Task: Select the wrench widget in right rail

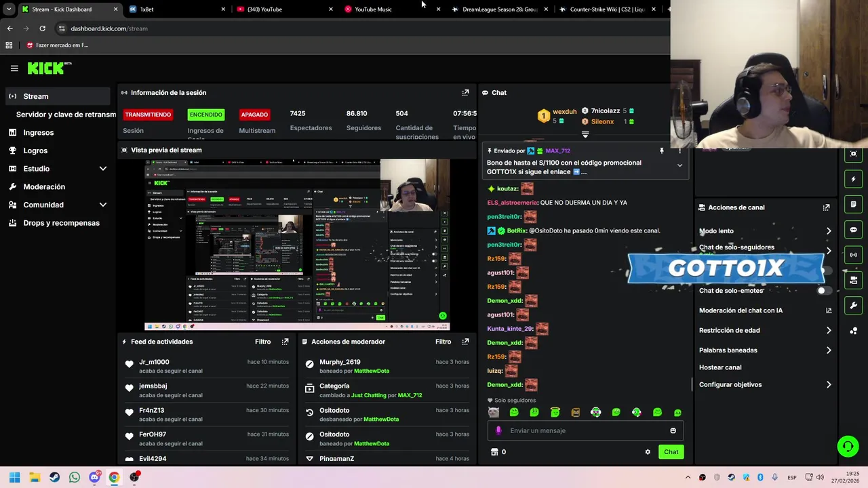Action: click(853, 306)
